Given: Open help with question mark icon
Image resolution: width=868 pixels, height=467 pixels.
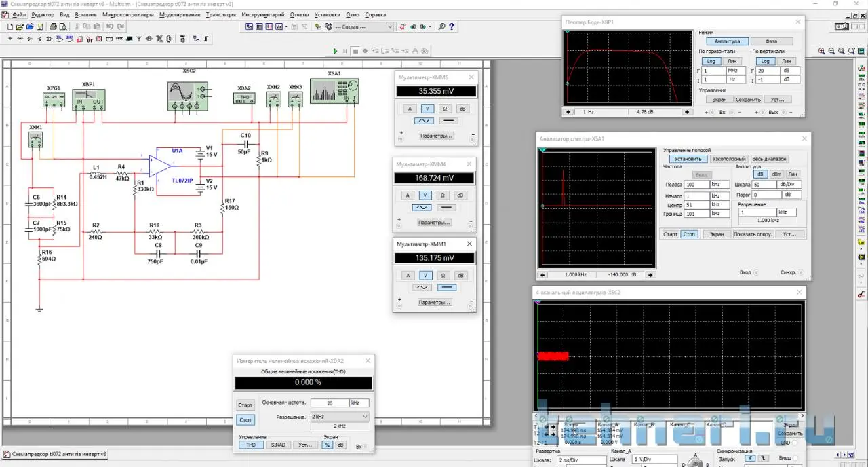Looking at the screenshot, I should point(452,27).
